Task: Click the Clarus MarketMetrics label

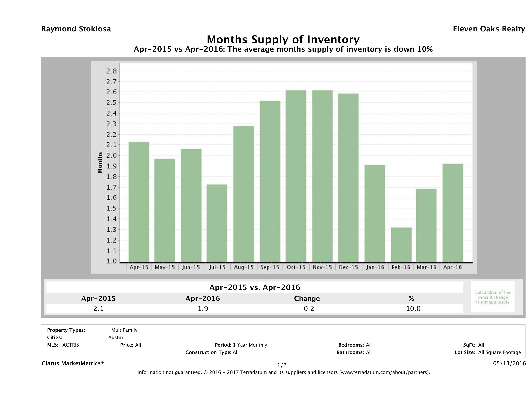Action: pyautogui.click(x=73, y=363)
